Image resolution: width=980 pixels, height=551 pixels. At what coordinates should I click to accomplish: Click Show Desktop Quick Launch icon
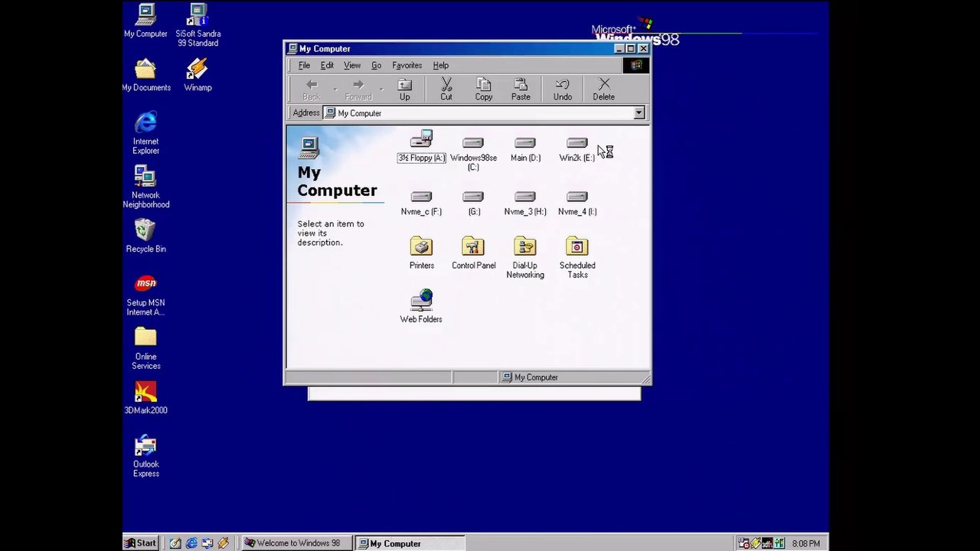pyautogui.click(x=175, y=543)
